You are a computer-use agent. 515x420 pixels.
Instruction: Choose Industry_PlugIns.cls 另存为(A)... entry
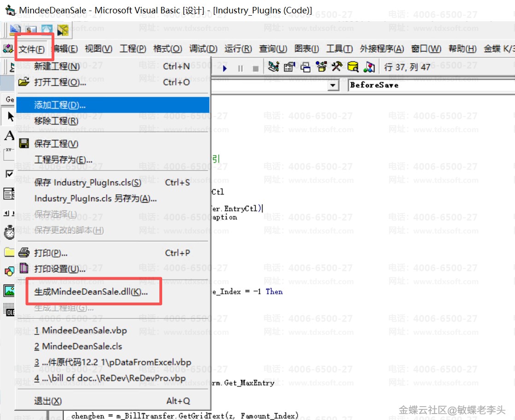113,198
